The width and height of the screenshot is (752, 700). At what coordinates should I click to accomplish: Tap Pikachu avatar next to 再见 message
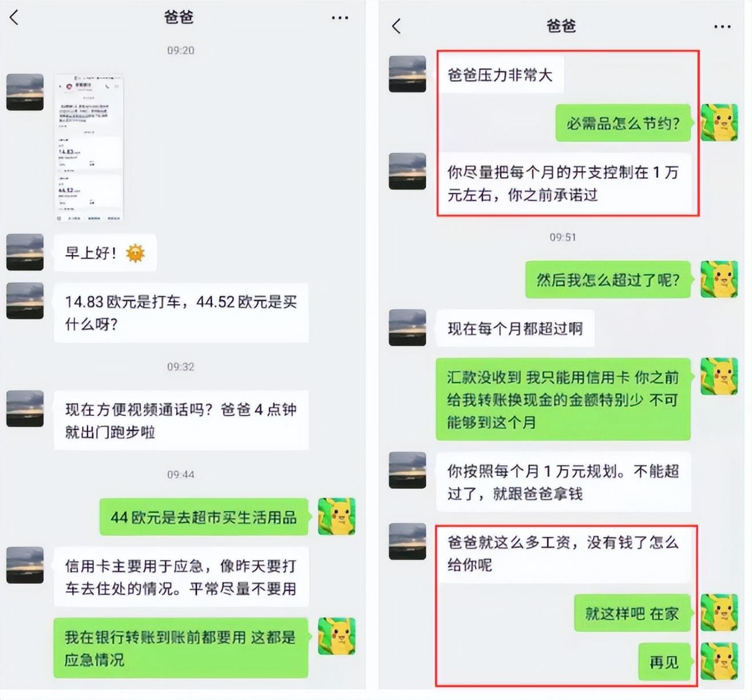point(719,661)
